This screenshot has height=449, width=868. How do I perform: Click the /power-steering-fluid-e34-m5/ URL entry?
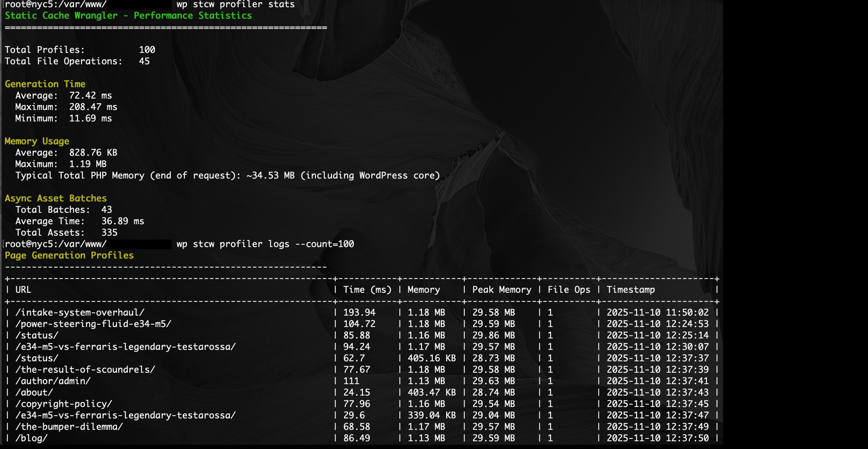coord(93,324)
